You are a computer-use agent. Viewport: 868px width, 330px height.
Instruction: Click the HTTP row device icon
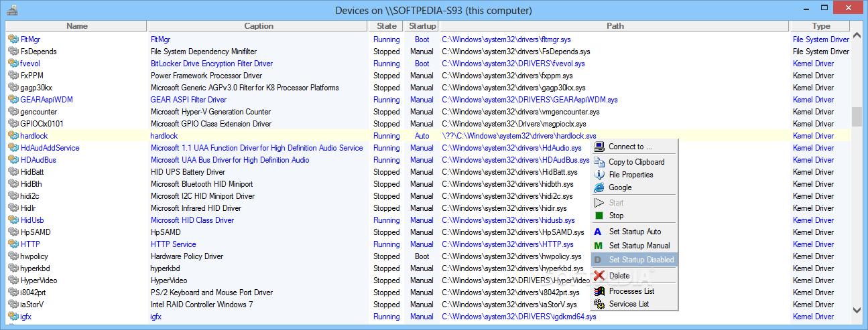tap(13, 244)
